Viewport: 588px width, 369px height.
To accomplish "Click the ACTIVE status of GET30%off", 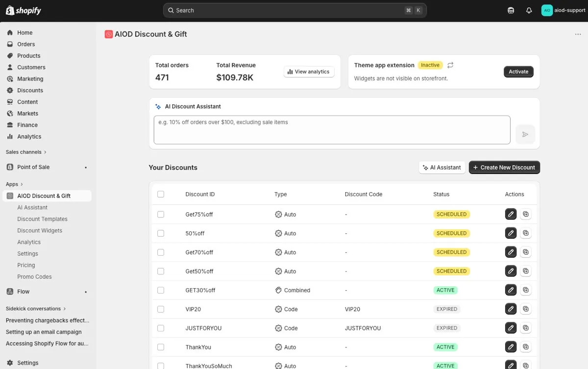I will pyautogui.click(x=445, y=290).
